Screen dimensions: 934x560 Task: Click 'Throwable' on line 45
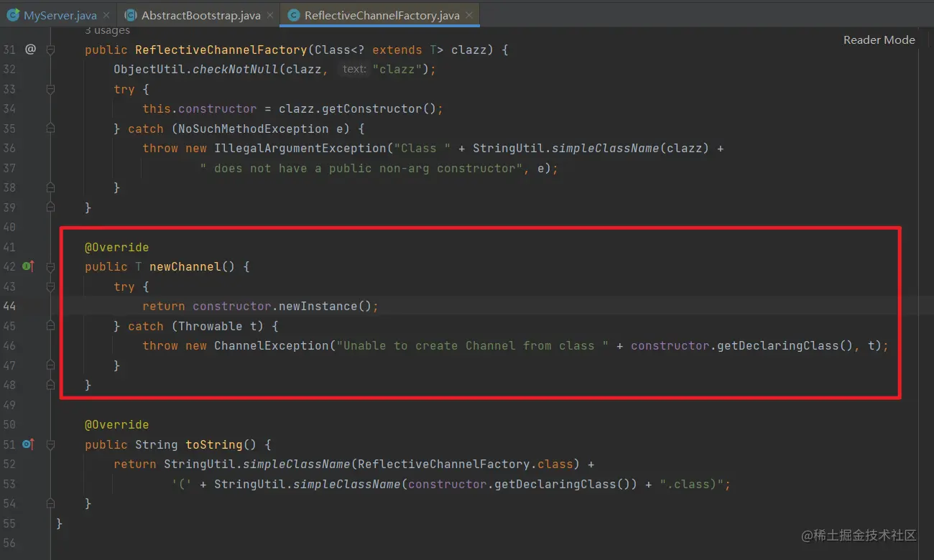[x=211, y=326]
